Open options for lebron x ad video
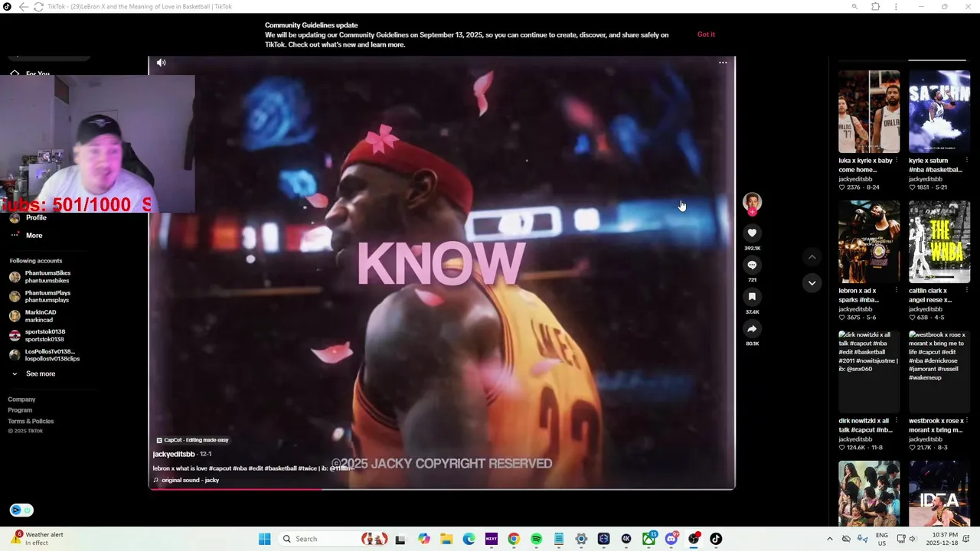Image resolution: width=980 pixels, height=551 pixels. pyautogui.click(x=897, y=291)
